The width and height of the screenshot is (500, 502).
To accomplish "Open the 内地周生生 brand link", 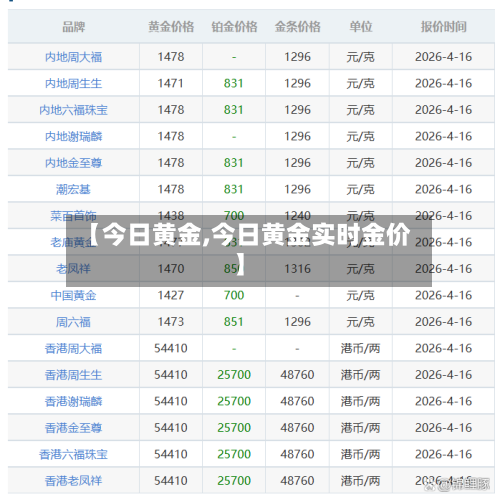I will (x=73, y=83).
